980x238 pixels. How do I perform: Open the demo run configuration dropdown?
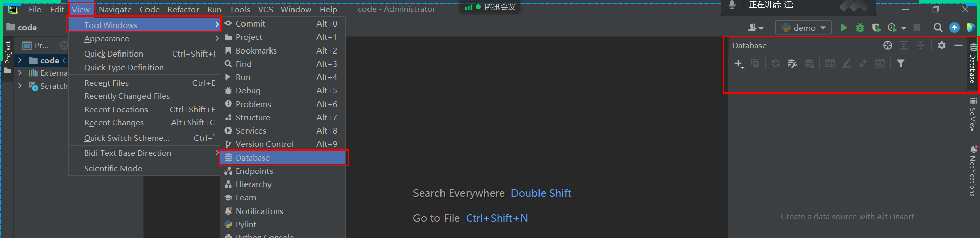[x=803, y=28]
